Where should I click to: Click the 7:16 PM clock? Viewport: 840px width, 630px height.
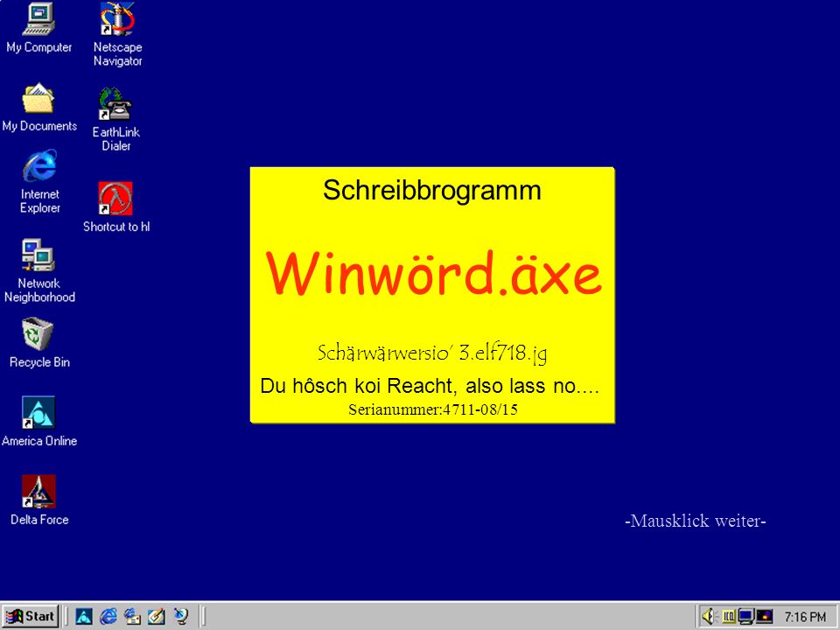(805, 617)
